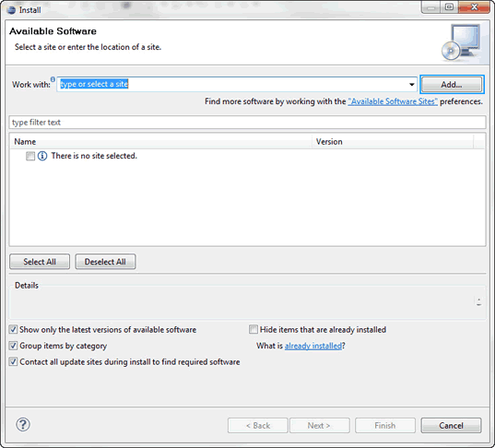Maximize the Install dialog window

tap(449, 6)
